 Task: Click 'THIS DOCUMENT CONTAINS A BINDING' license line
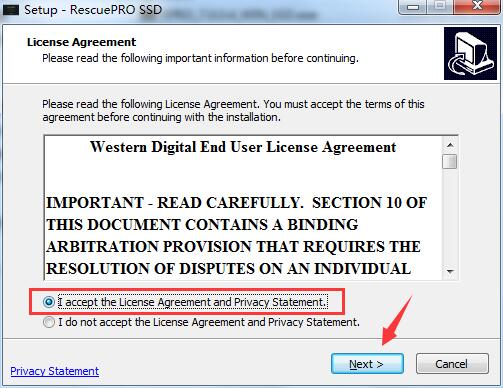[x=202, y=225]
